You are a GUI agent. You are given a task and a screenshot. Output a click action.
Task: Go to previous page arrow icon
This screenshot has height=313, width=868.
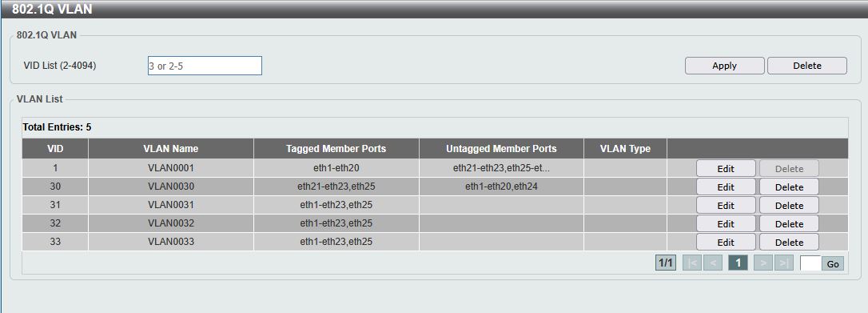(713, 263)
